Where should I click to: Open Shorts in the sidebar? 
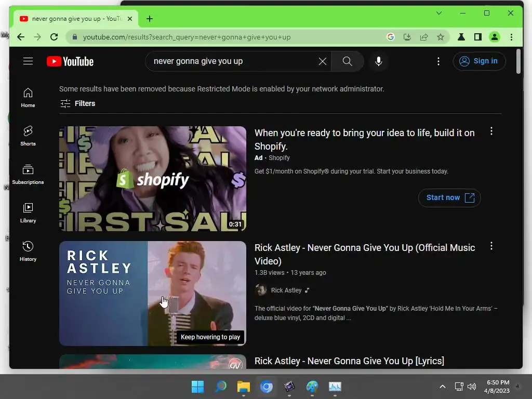[28, 136]
